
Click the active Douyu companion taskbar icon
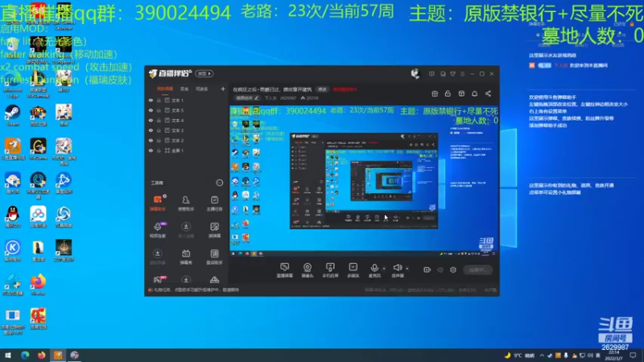[x=58, y=355]
